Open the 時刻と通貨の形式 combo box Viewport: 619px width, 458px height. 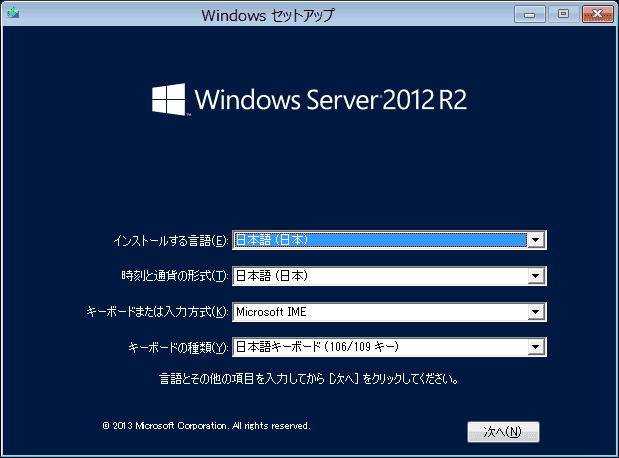tap(389, 276)
